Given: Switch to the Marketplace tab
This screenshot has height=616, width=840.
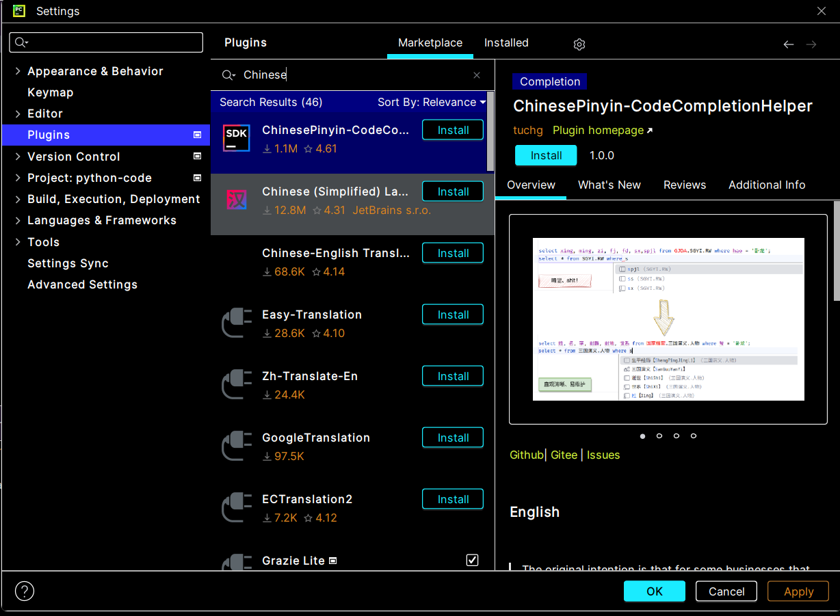Looking at the screenshot, I should pos(430,42).
